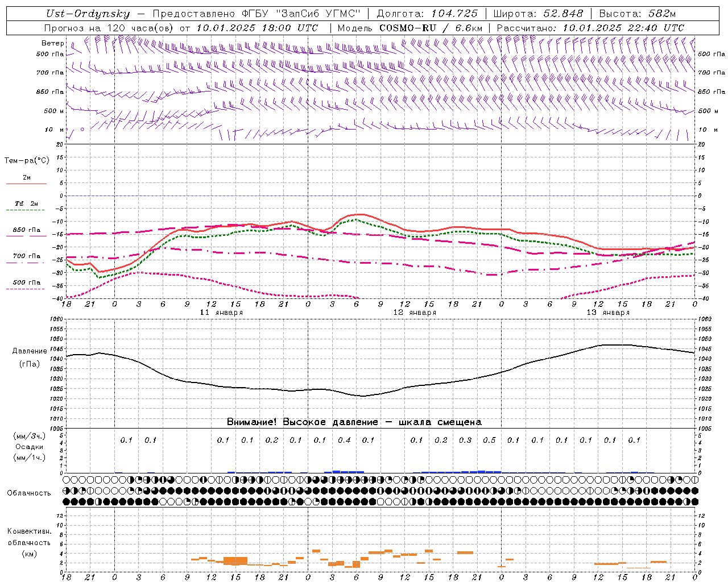Click the 850 гПа temperature legend entry
The image size is (728, 582).
pos(27,230)
